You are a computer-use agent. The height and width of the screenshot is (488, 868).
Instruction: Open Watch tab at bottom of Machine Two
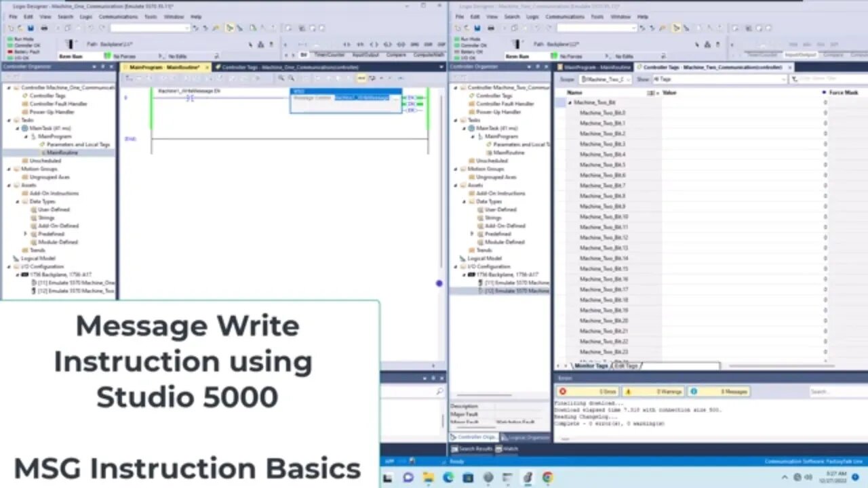pos(507,449)
